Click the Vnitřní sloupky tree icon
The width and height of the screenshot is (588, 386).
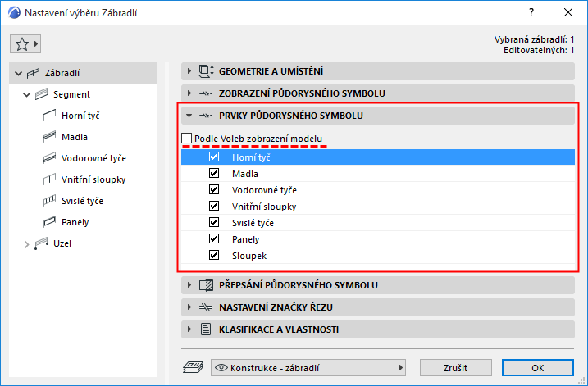(48, 179)
